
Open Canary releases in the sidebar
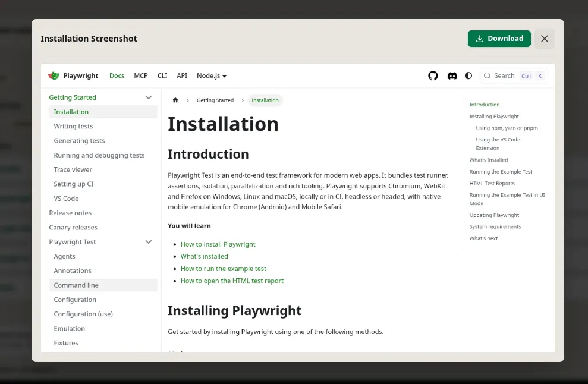[73, 227]
